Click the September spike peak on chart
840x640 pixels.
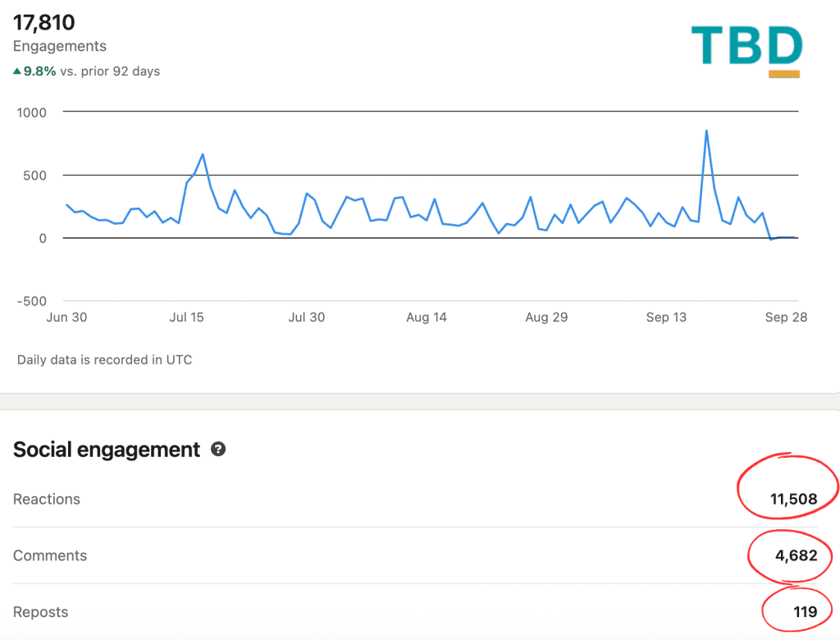pos(706,130)
